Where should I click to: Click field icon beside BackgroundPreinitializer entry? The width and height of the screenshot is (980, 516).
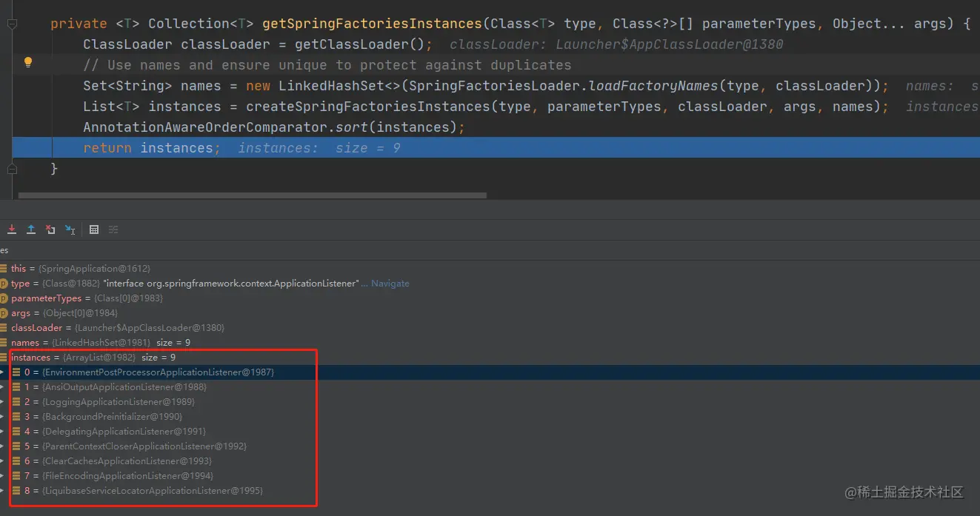[x=16, y=417]
